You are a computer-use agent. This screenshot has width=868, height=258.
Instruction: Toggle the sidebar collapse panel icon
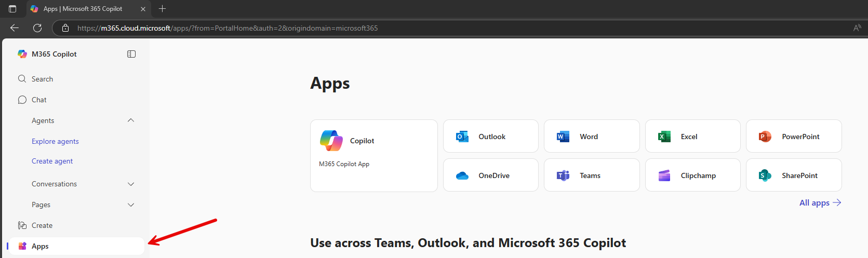click(x=131, y=54)
